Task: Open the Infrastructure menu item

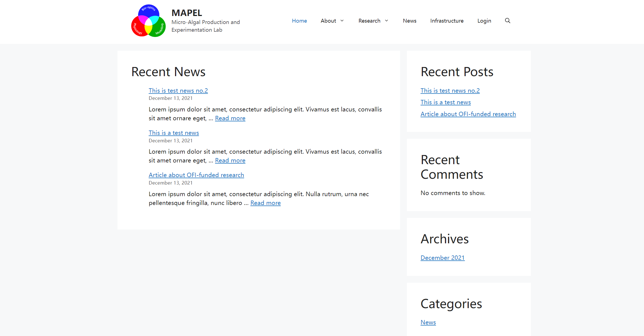Action: [x=447, y=21]
